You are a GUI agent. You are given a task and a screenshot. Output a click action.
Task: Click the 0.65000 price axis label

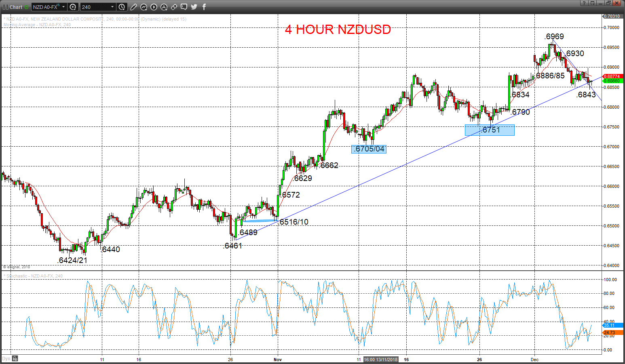pyautogui.click(x=612, y=226)
